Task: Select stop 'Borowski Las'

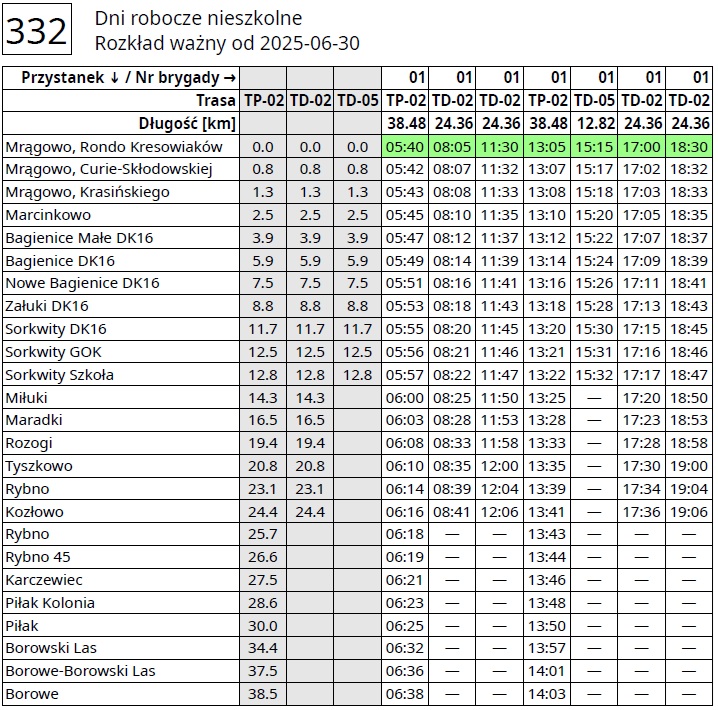Action: point(51,648)
